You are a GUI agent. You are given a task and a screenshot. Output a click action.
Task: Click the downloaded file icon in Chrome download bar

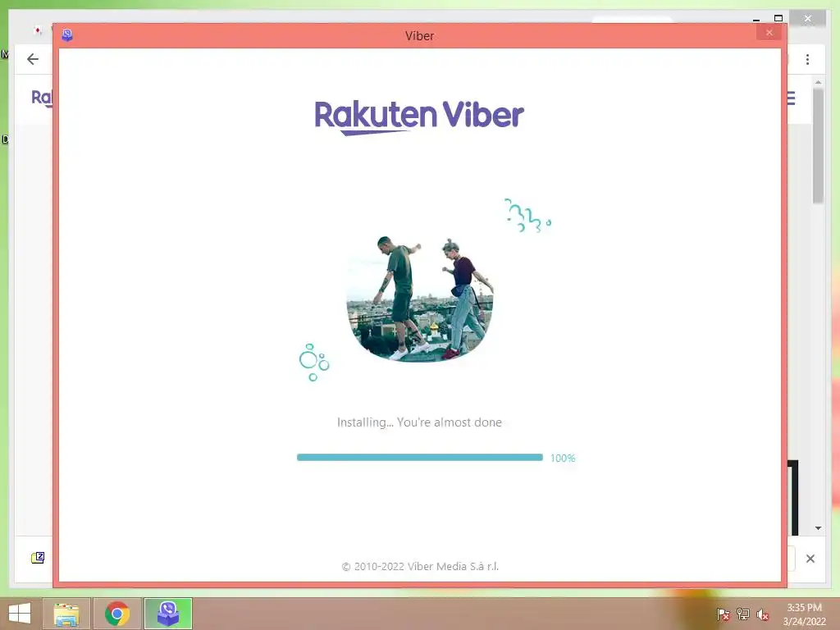click(38, 558)
